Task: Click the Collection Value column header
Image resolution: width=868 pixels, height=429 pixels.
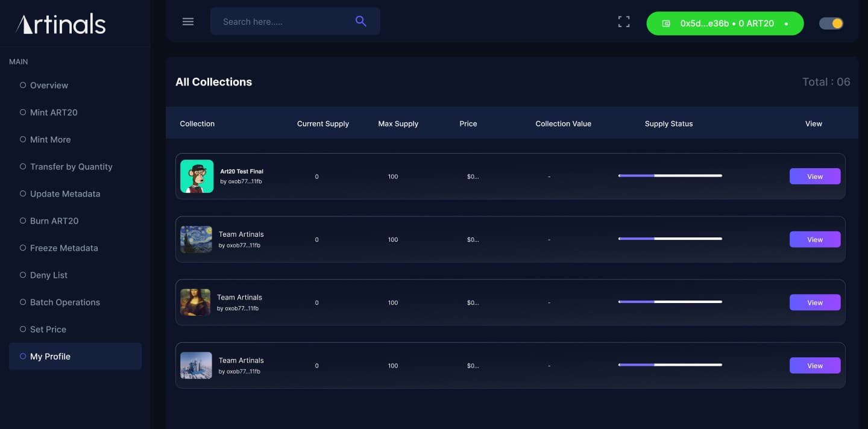Action: (564, 124)
